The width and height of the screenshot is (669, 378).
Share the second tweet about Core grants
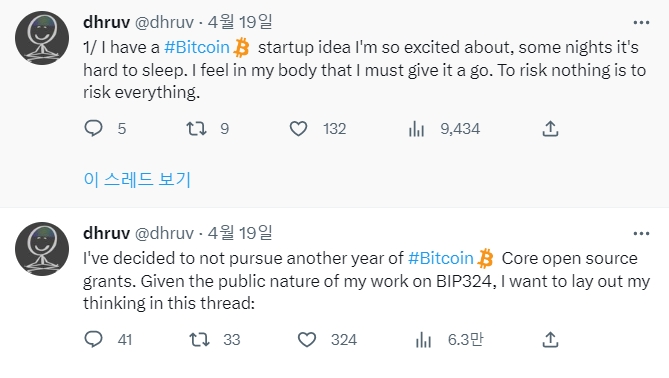(550, 340)
